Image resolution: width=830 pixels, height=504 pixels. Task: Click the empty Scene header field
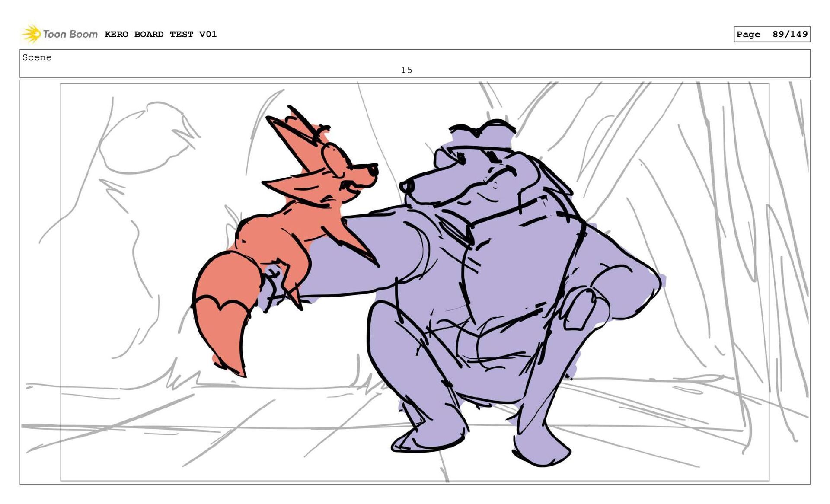pos(605,63)
